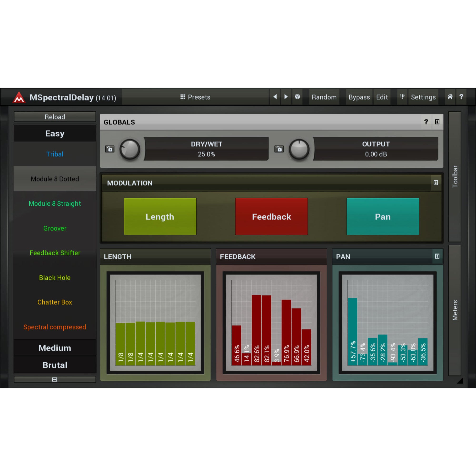Screen dimensions: 476x476
Task: Click the Feedback bar labeled 76.9%
Action: tap(286, 332)
